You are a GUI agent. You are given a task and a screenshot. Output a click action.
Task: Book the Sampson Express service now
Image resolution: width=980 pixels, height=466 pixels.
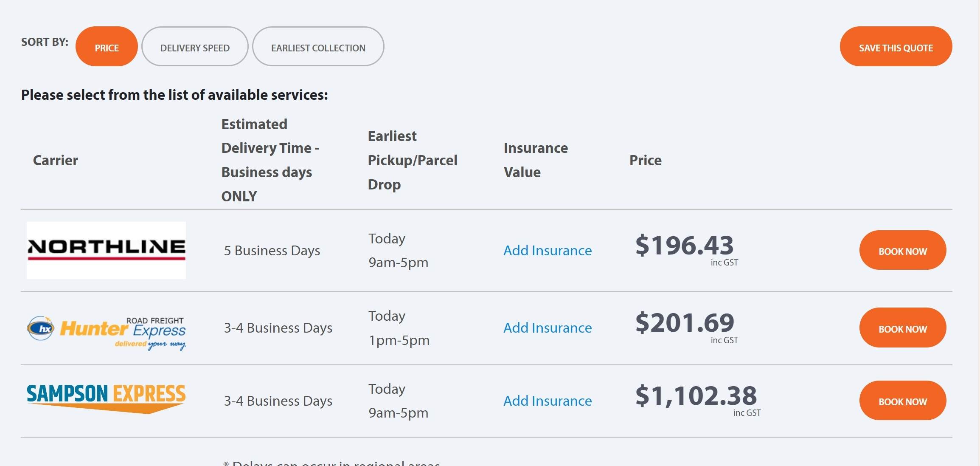[903, 401]
